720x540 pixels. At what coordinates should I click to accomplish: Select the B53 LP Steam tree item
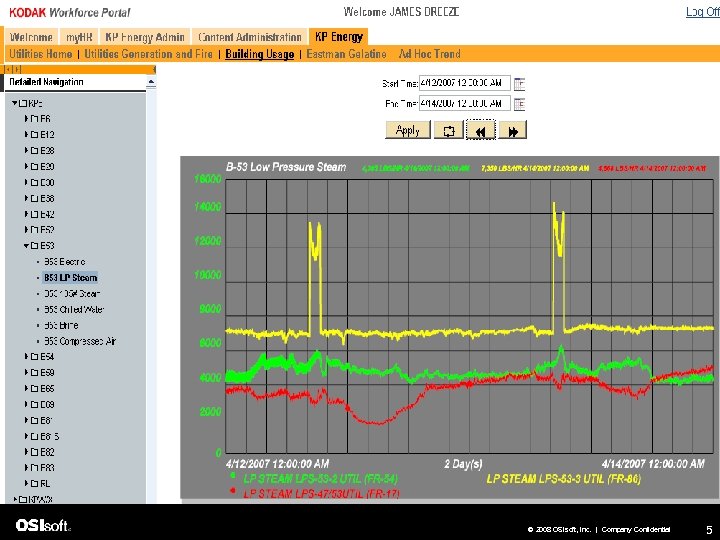pyautogui.click(x=70, y=278)
